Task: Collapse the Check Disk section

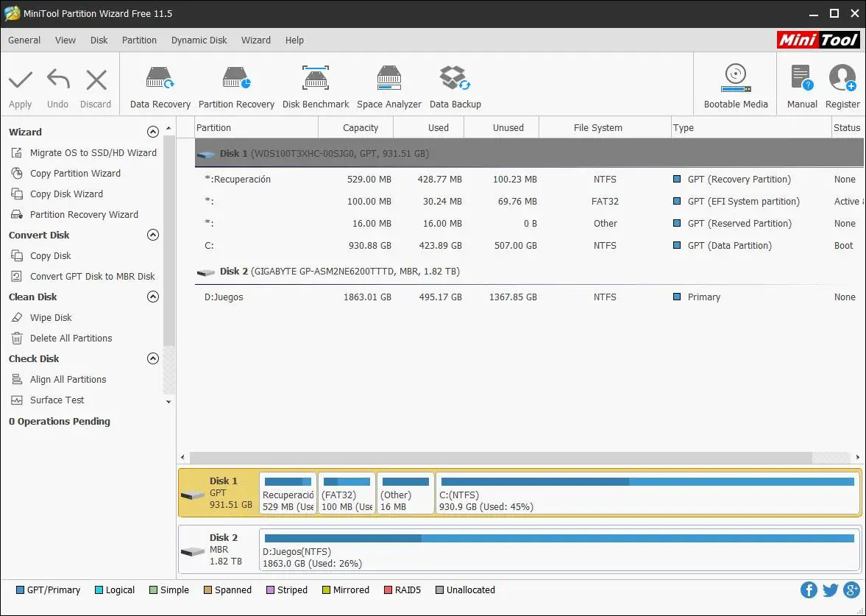Action: 153,359
